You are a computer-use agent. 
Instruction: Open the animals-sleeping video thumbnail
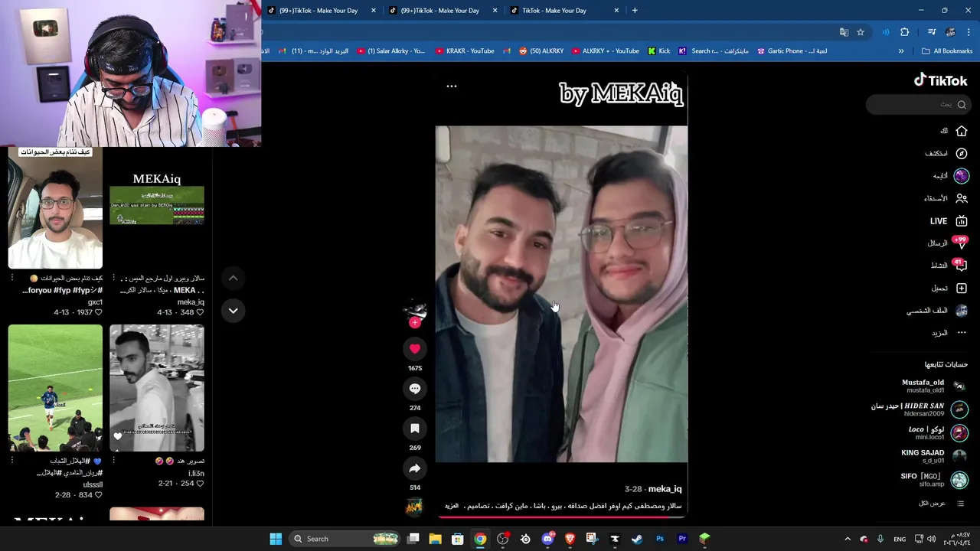tap(55, 207)
